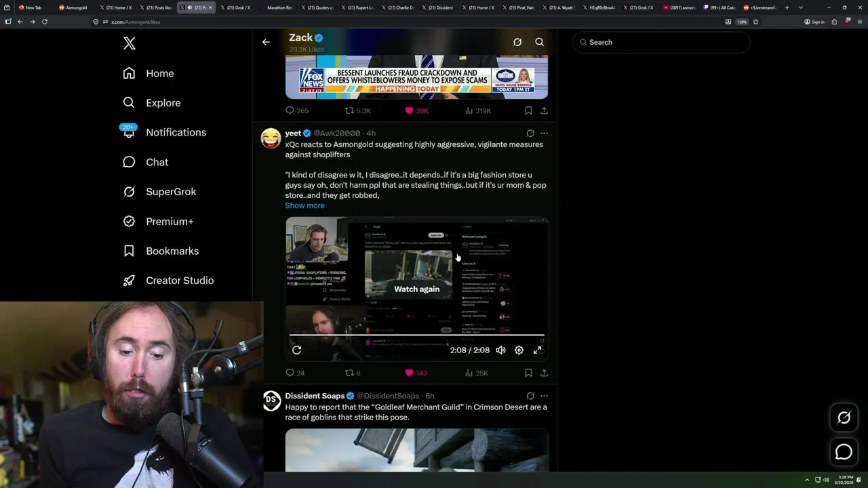Reload the page
The width and height of the screenshot is (868, 488).
pos(45,22)
